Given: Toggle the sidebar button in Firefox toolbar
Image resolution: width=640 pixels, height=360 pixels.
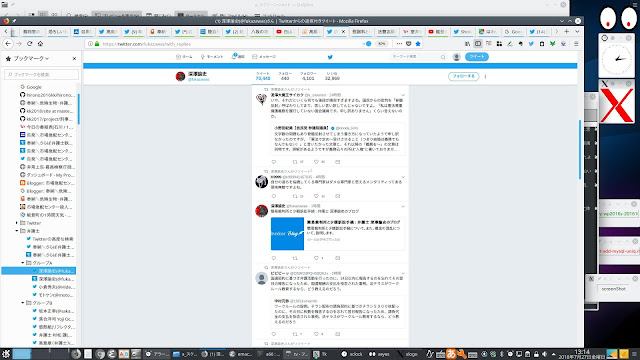Looking at the screenshot, I should (478, 44).
